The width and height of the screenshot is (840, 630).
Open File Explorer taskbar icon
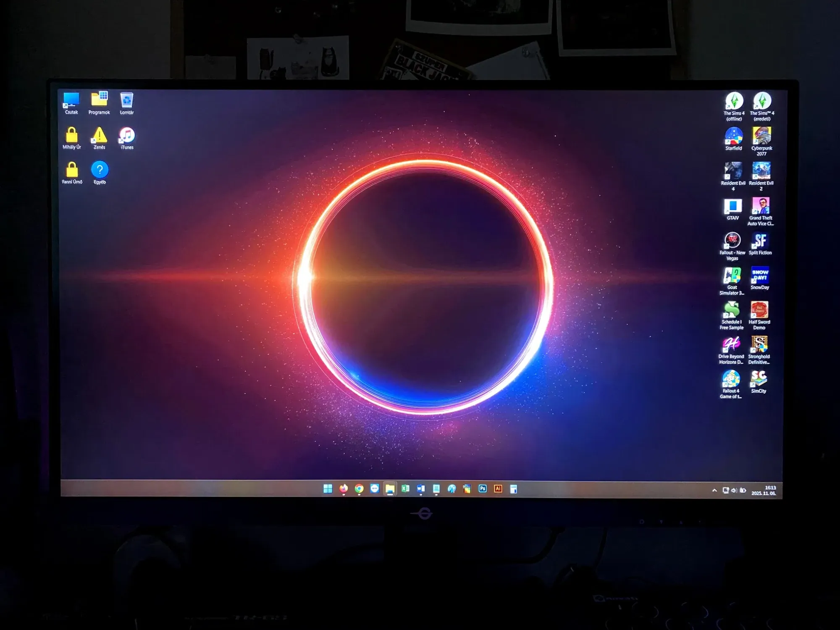click(390, 489)
